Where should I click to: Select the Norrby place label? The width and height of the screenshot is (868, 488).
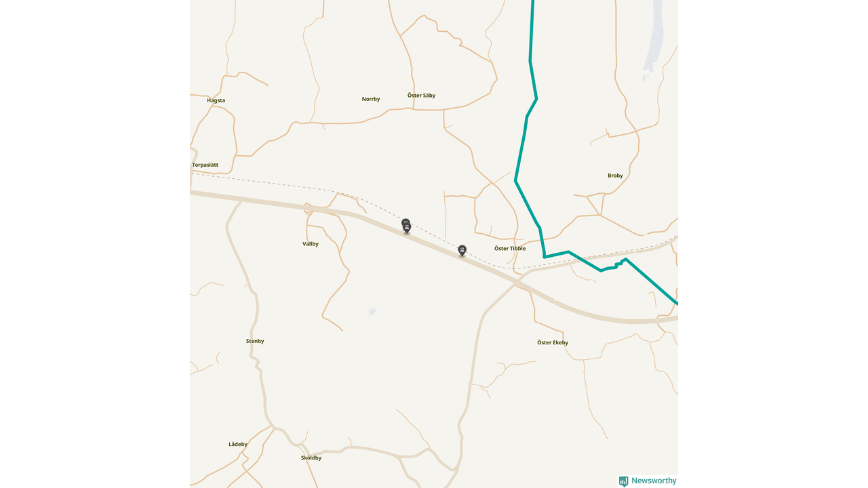[371, 99]
